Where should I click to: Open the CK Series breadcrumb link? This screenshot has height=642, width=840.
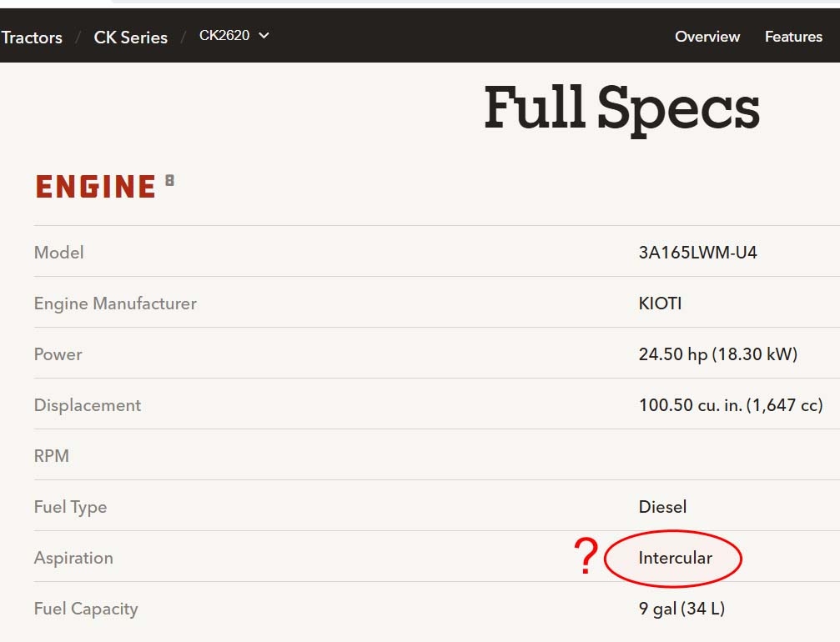click(130, 38)
